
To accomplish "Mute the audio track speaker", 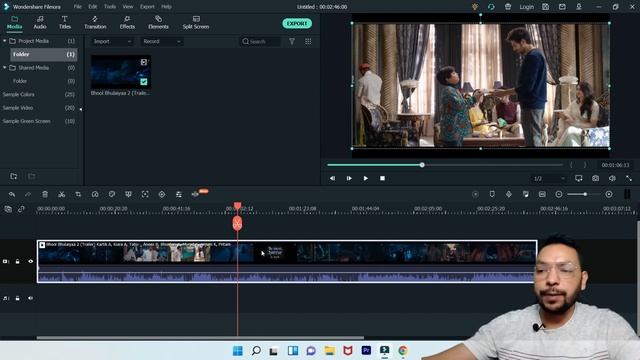I will pyautogui.click(x=31, y=298).
